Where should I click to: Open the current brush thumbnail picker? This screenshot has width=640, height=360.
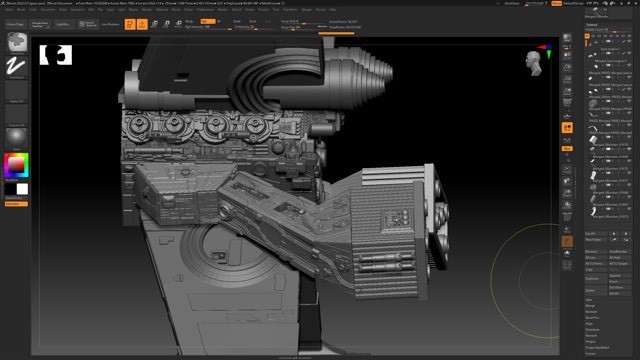(17, 42)
